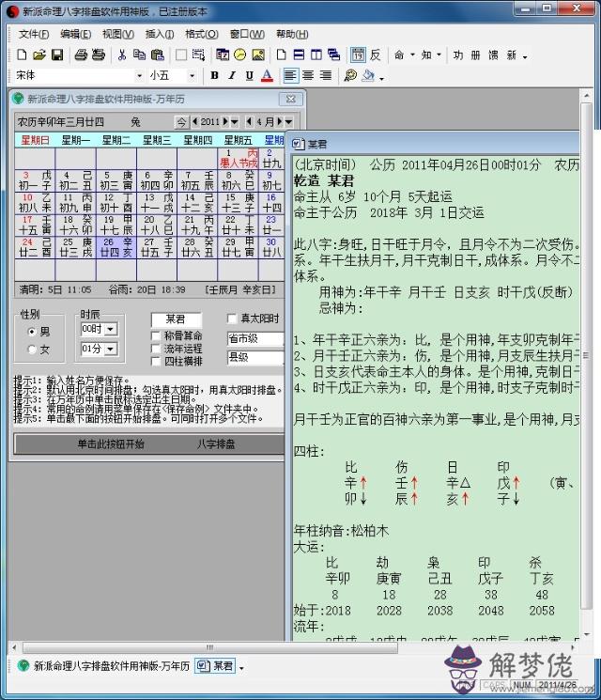Tile windows vertically with the toolbar icon
Viewport: 601px width, 700px height.
point(316,54)
